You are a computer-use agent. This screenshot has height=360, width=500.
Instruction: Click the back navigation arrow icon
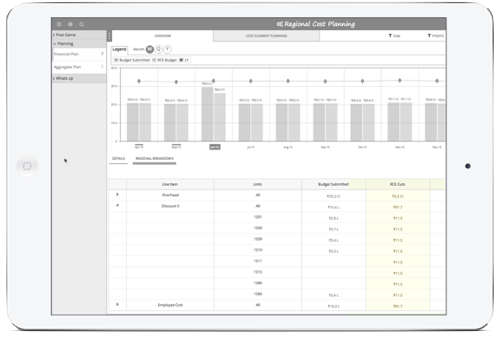(70, 24)
